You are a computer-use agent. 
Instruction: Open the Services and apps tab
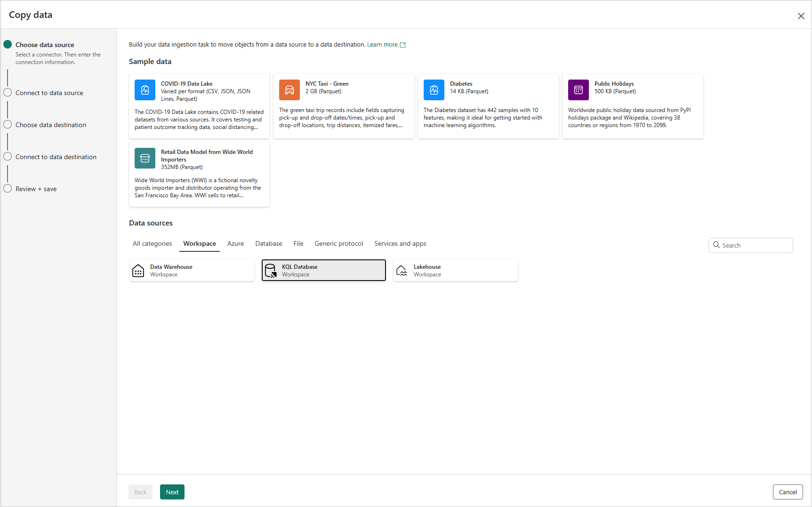[400, 243]
